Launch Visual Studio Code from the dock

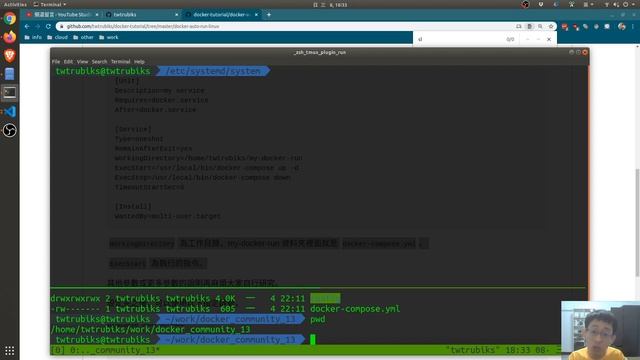[9, 111]
